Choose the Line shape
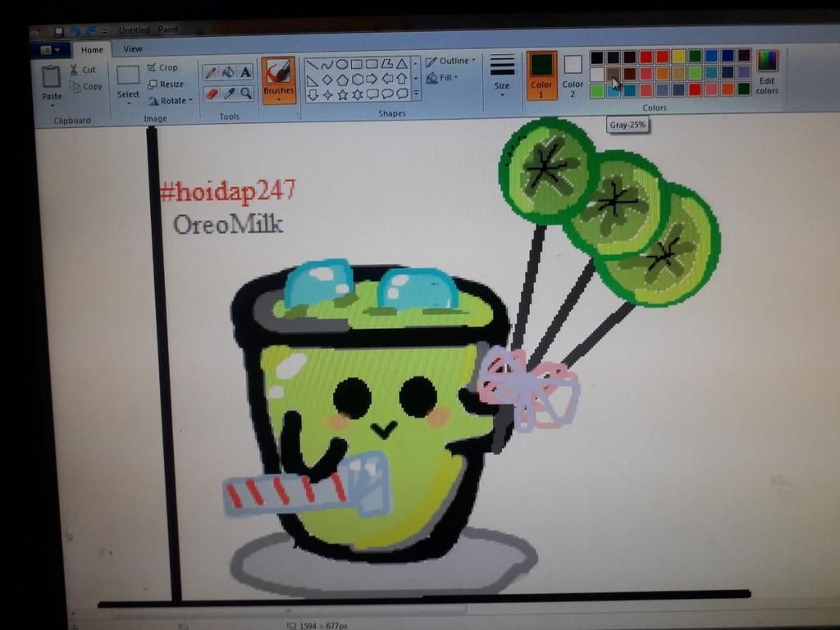This screenshot has width=840, height=630. tap(313, 66)
